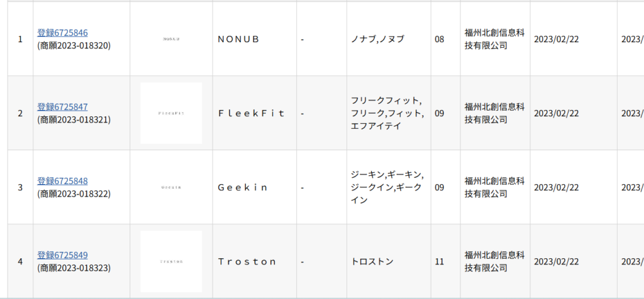Image resolution: width=644 pixels, height=299 pixels.
Task: Click the FleekFit trademark image thumbnail
Action: point(171,113)
